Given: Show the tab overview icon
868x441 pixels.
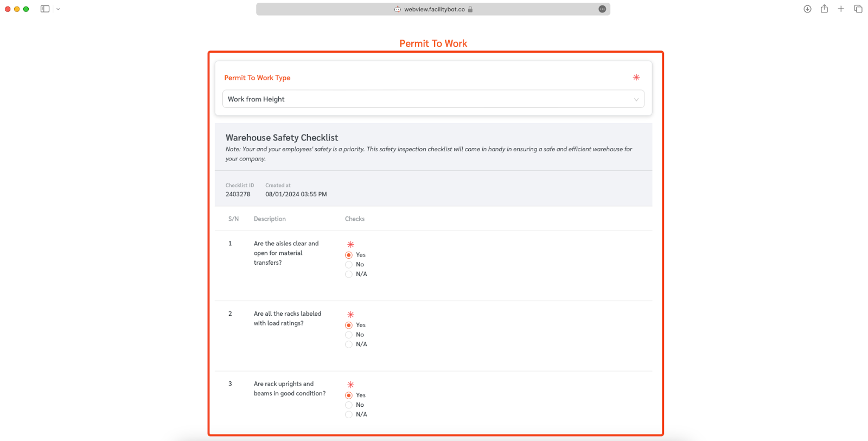Looking at the screenshot, I should tap(858, 9).
